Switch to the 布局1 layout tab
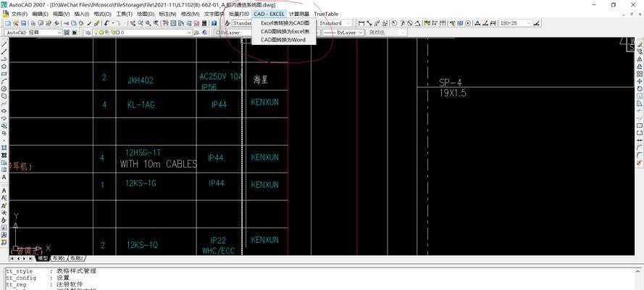The image size is (644, 290). (59, 258)
